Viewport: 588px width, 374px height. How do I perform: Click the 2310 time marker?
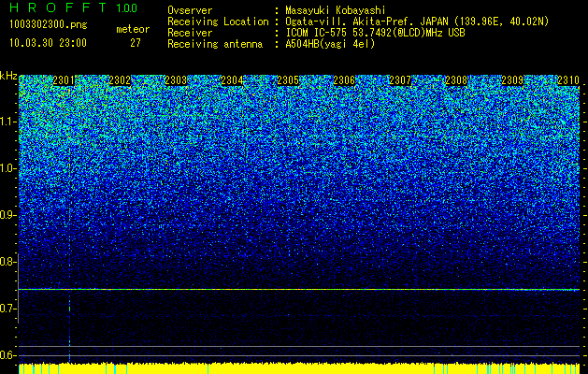(568, 80)
